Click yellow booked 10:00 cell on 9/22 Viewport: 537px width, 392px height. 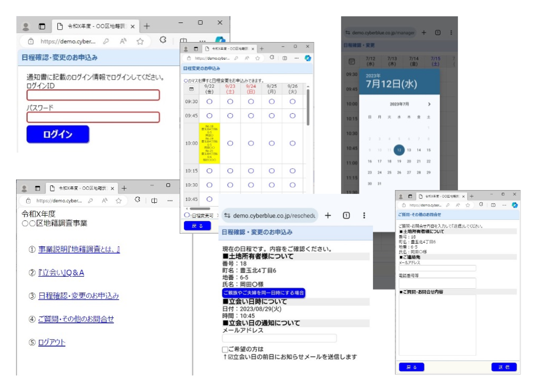point(209,143)
